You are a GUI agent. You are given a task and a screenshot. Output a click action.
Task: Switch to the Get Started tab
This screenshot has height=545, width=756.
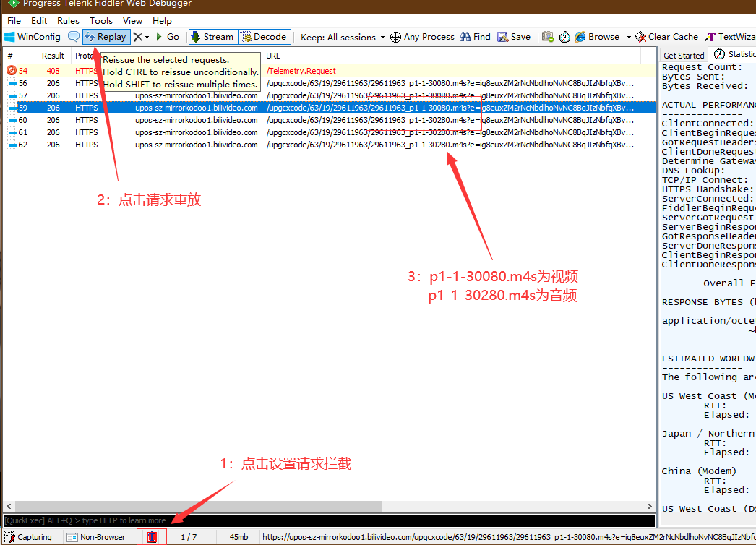(x=684, y=56)
